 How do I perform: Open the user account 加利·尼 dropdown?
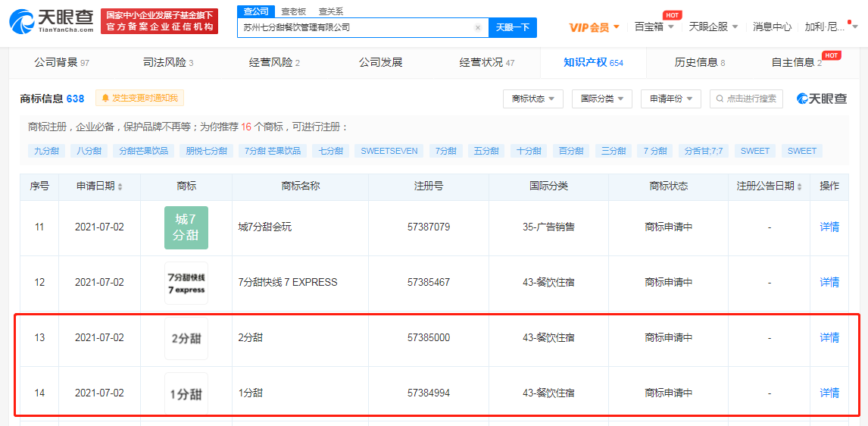coord(830,27)
